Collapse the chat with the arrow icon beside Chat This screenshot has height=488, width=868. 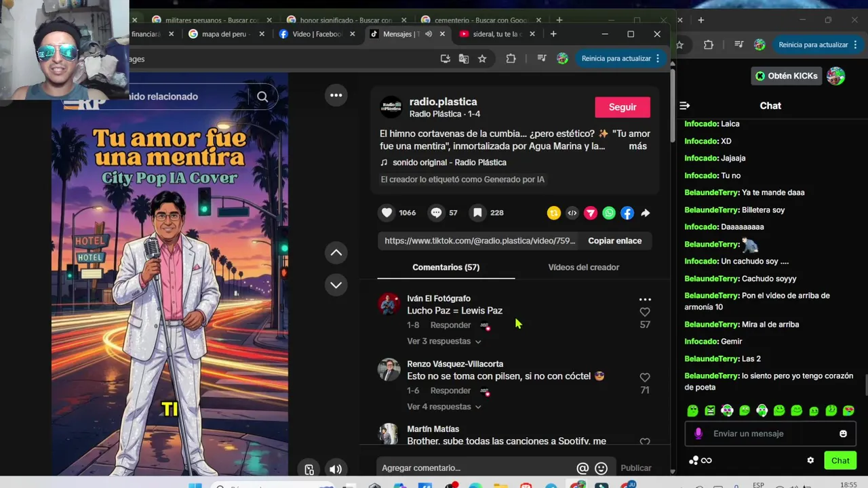tap(685, 106)
